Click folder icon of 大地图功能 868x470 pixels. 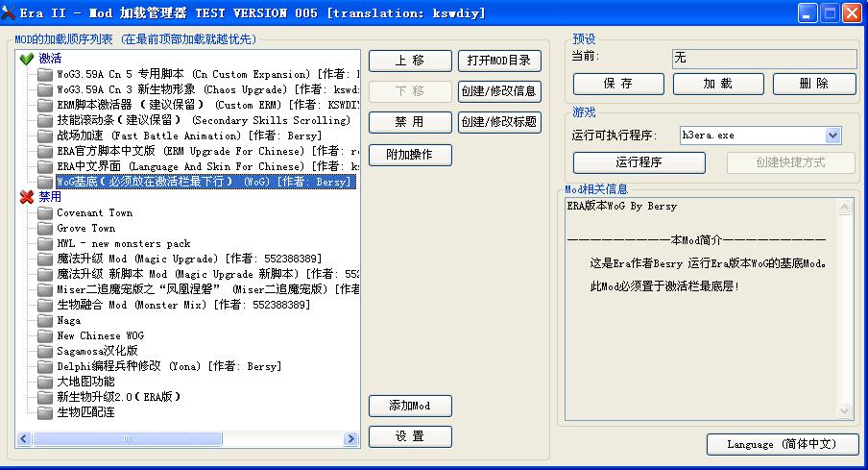click(x=45, y=382)
